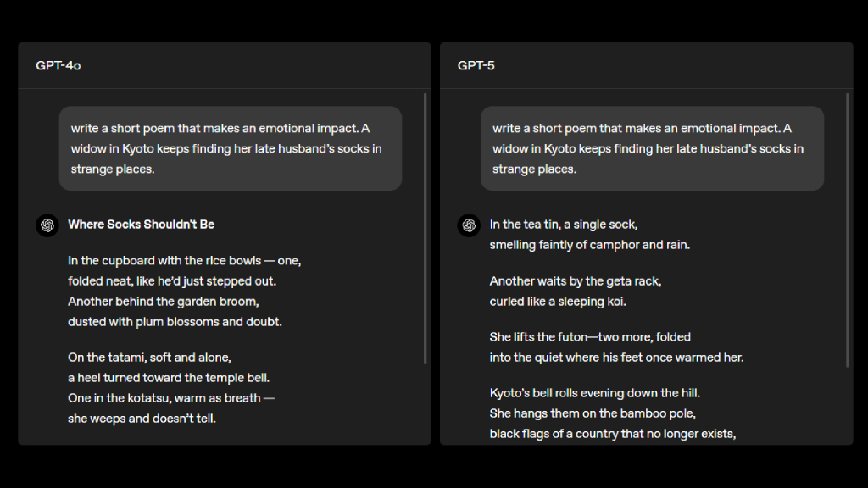Click the line "smelling faintly of camphor and rain"
This screenshot has width=868, height=488.
[x=590, y=245]
